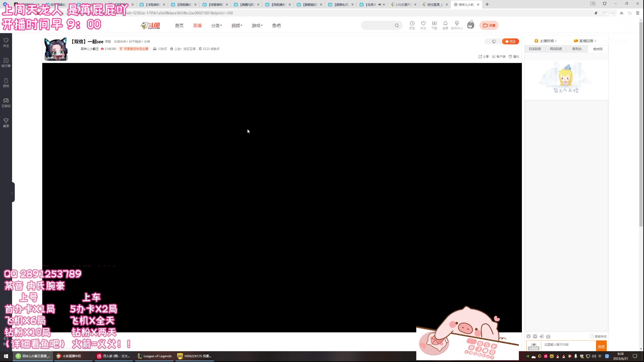Open Windows Start menu
644x362 pixels.
6,356
